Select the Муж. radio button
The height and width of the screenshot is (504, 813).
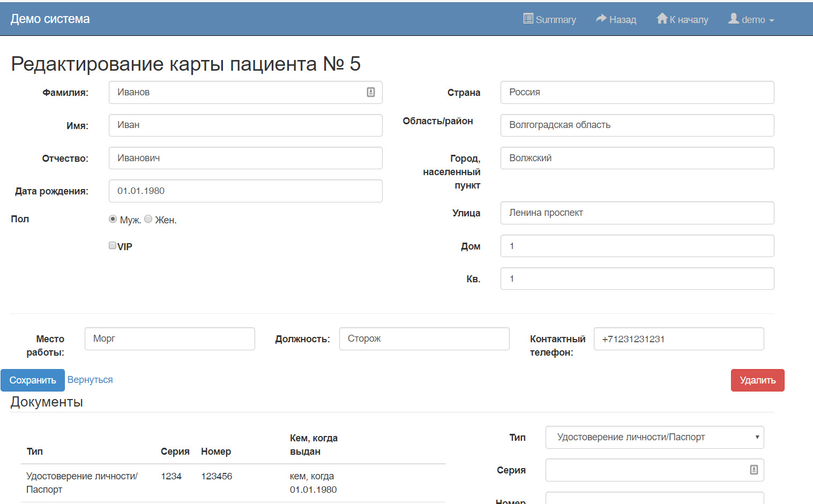(x=113, y=219)
